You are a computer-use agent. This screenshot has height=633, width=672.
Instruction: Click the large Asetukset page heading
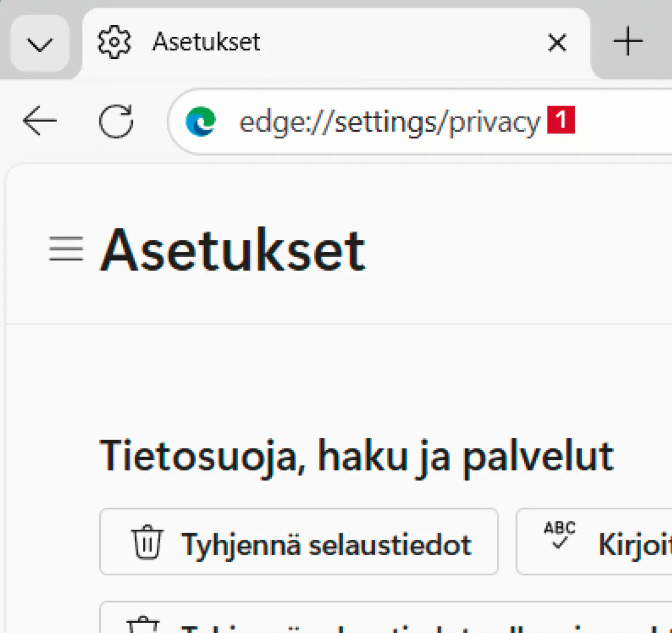233,251
